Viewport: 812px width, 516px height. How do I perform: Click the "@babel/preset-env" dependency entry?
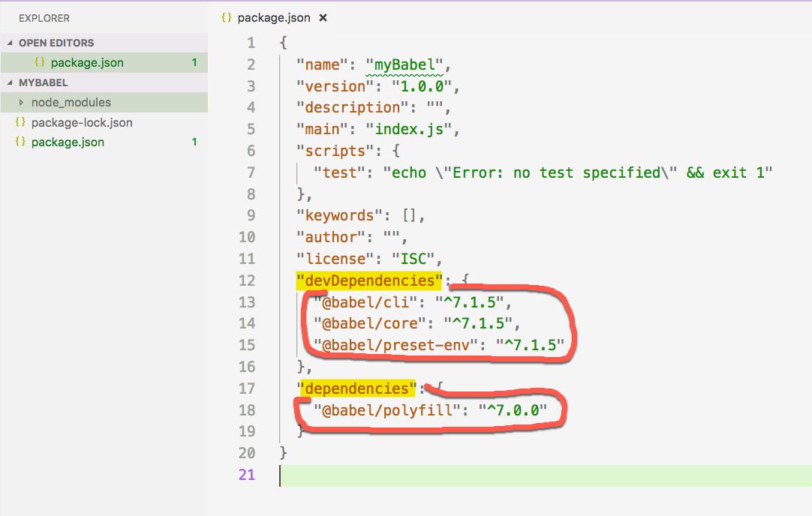click(x=438, y=345)
